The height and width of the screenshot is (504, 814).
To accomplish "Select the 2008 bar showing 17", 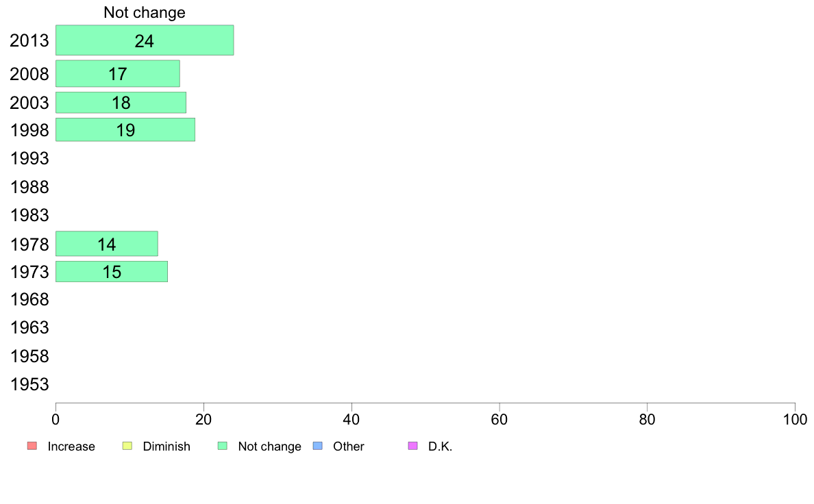I will pyautogui.click(x=118, y=74).
